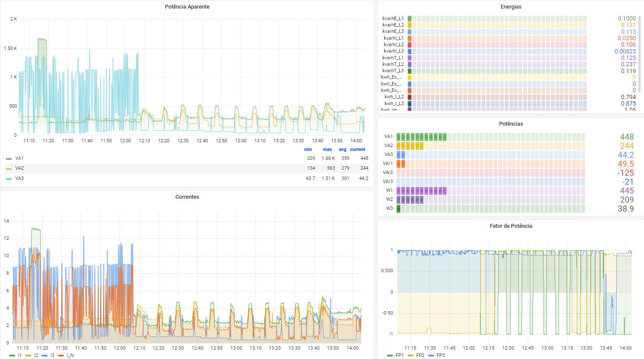
Task: Click the VA2 yellow line color icon
Action: [x=9, y=168]
